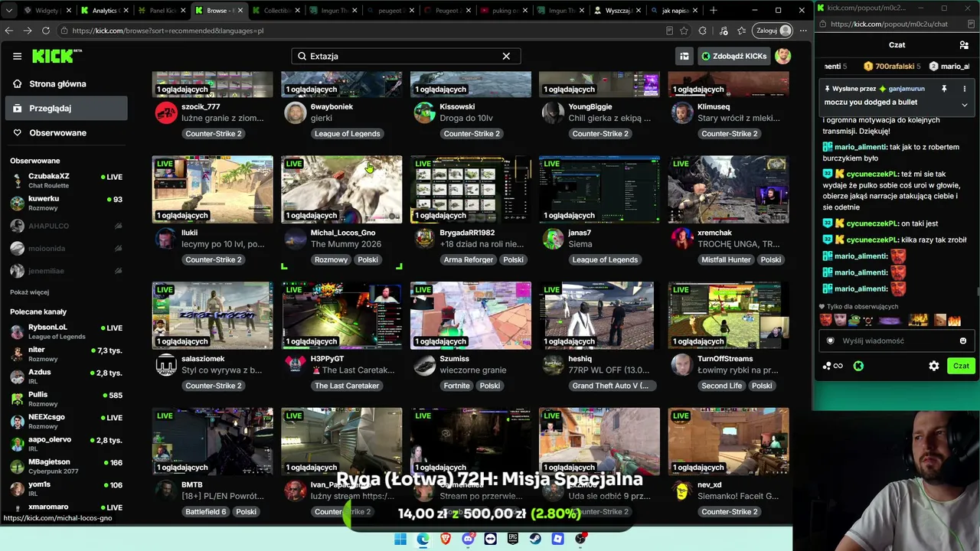Open Strona główna in the sidebar

coord(66,83)
